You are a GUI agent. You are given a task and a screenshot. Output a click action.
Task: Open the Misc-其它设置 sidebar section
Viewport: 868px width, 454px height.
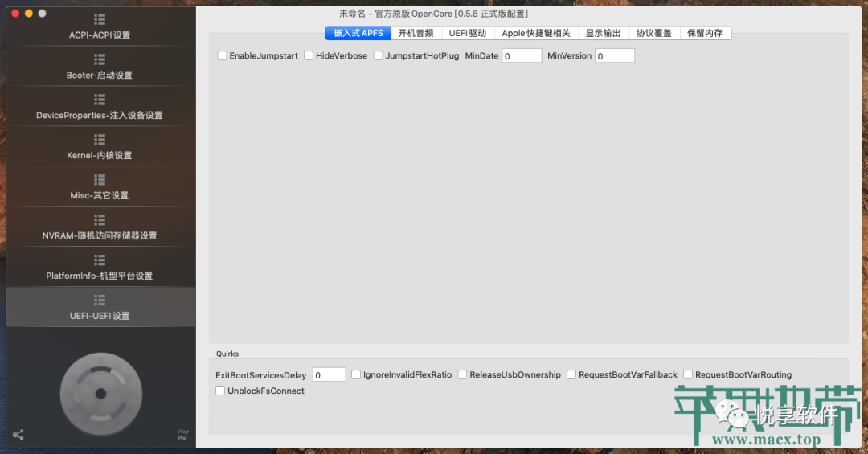coord(100,186)
